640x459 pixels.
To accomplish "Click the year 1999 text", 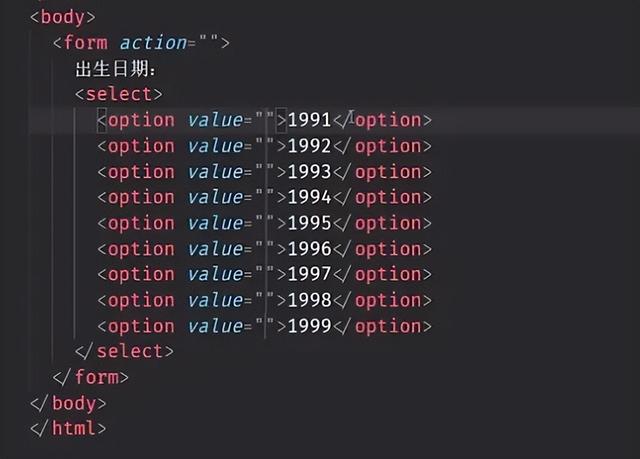I will 309,326.
